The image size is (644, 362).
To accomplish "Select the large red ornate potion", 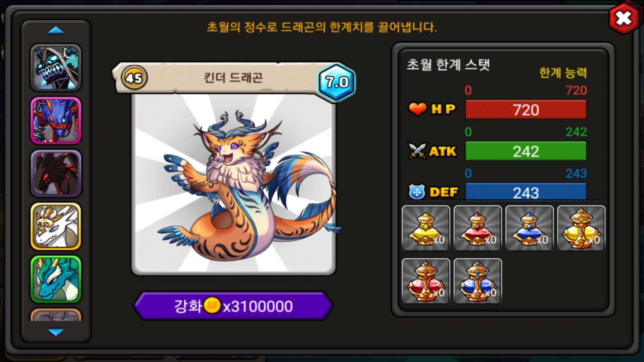I will pos(426,281).
